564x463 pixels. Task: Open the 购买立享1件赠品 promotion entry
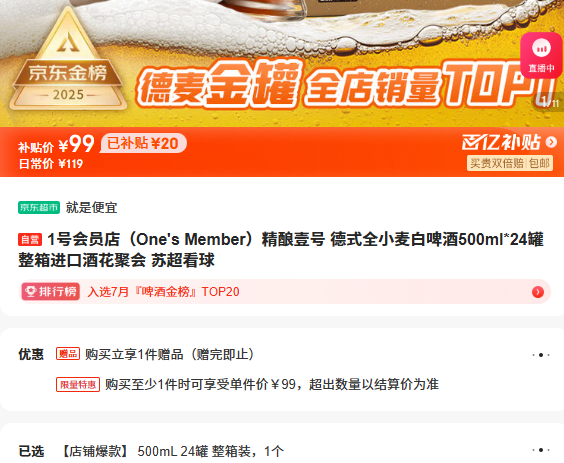(170, 354)
